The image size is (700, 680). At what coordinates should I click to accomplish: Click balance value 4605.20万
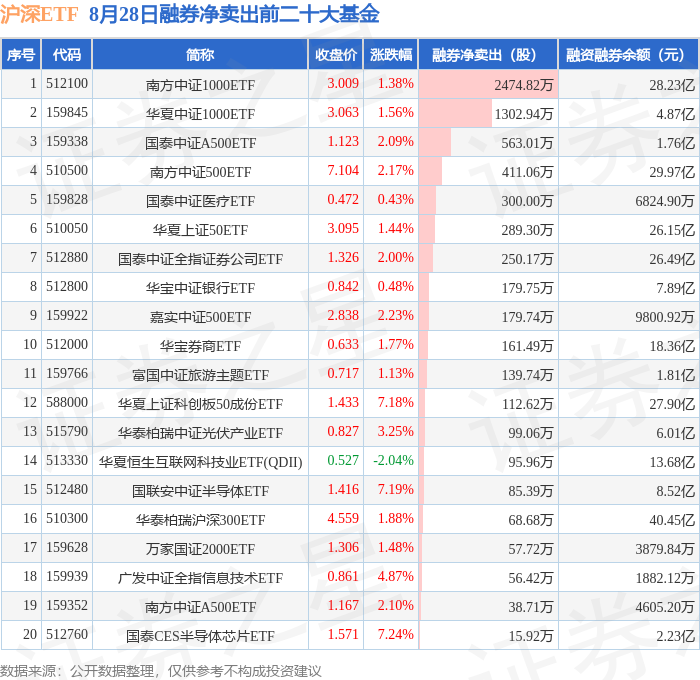[x=665, y=607]
